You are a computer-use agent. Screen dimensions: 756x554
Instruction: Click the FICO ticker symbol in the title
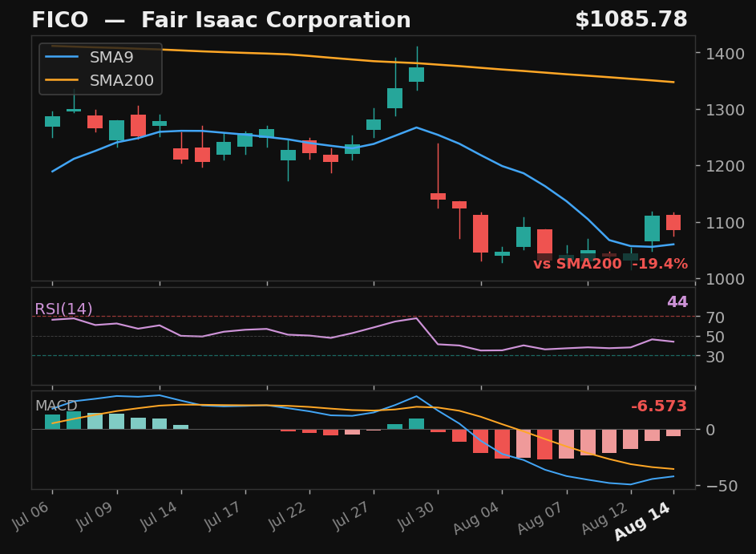click(x=60, y=20)
